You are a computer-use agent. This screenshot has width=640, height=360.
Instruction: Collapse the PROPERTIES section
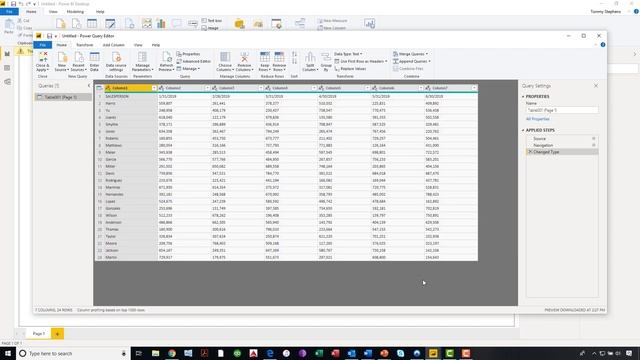[523, 97]
